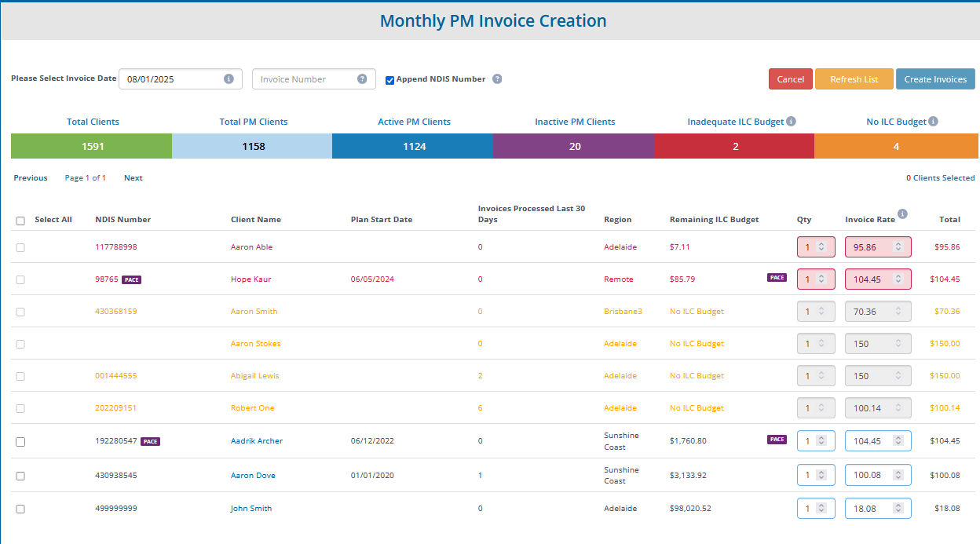
Task: Open client Aadrik Archer link
Action: tap(257, 441)
